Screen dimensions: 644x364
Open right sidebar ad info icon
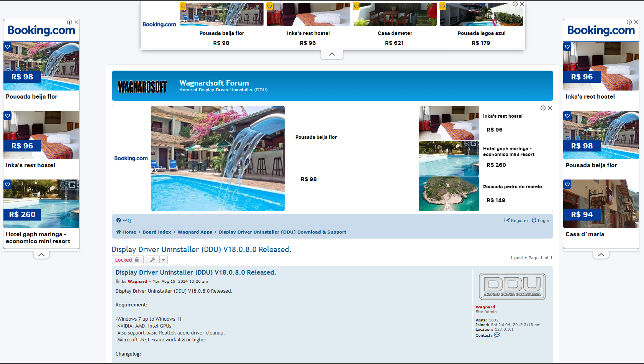pos(629,22)
